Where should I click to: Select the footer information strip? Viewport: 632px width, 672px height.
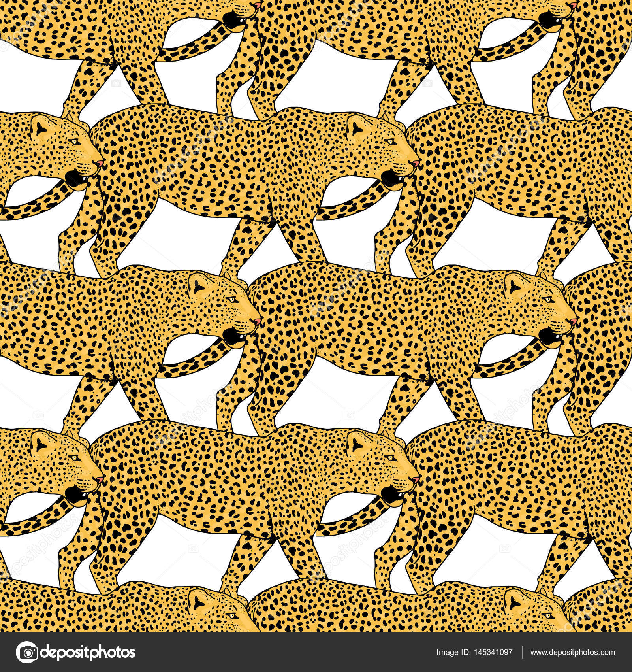pos(316,651)
